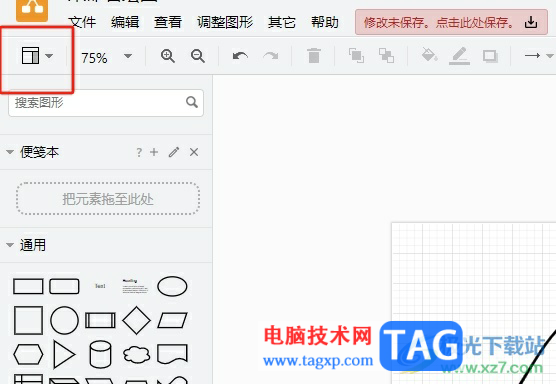Open the line color pencil tool
The image size is (556, 384).
459,56
